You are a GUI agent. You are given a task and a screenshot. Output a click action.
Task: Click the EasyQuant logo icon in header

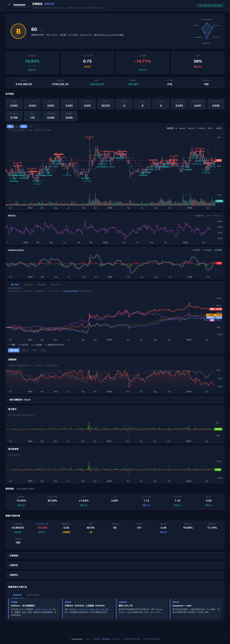coord(9,5)
